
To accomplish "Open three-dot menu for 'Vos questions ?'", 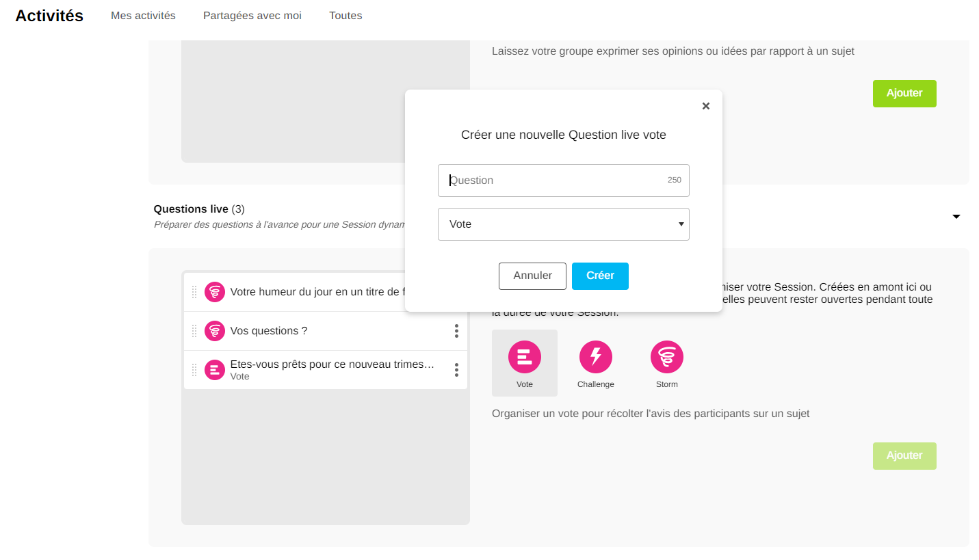I will [x=456, y=331].
